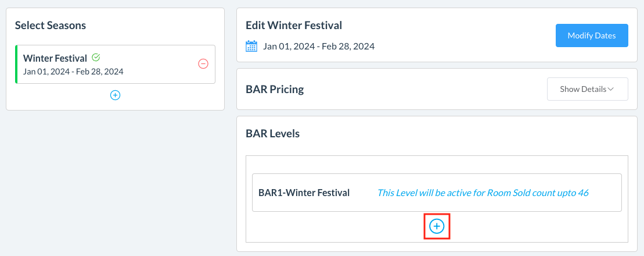Click the BAR1-Winter Festival label
644x256 pixels.
(304, 193)
